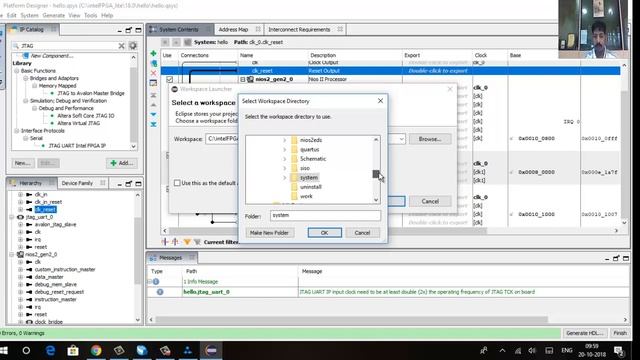The image size is (640, 360).
Task: Open the Generate menu
Action: (53, 16)
